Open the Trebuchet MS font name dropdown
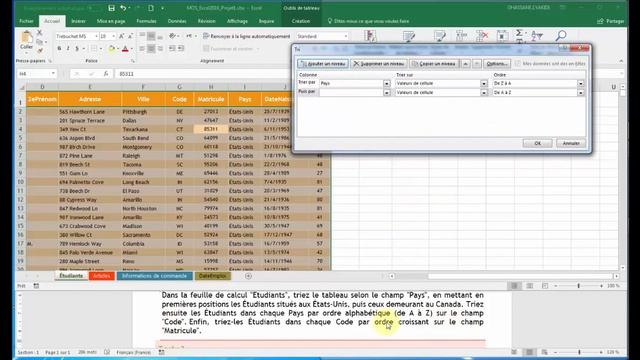 coord(96,36)
